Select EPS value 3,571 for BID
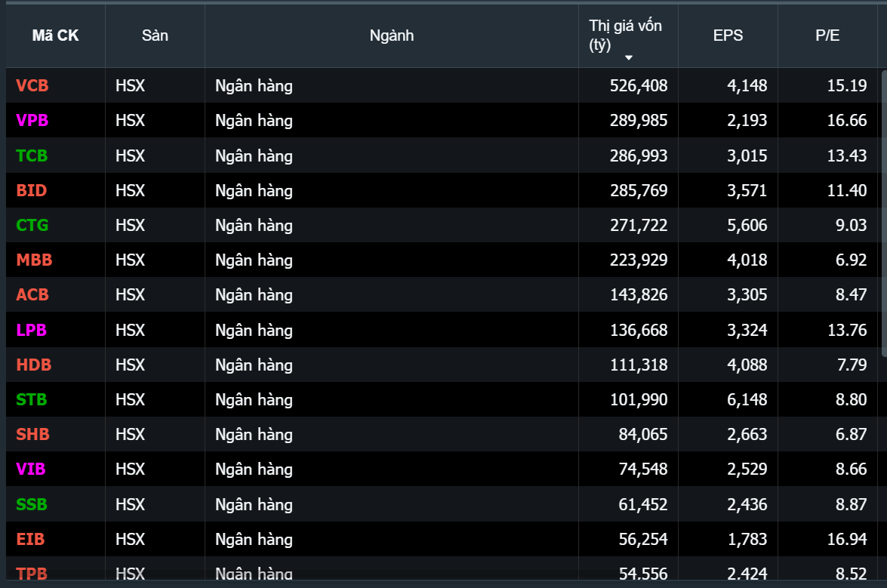Image resolution: width=887 pixels, height=588 pixels. click(747, 190)
